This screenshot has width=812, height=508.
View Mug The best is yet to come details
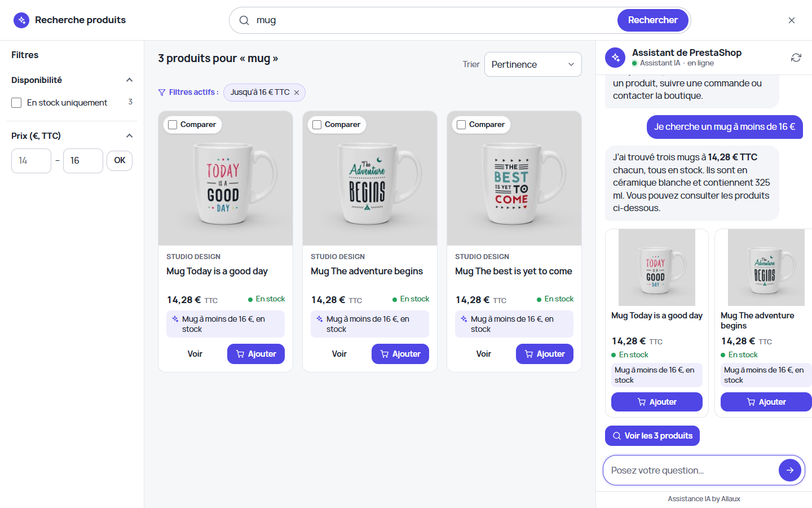pyautogui.click(x=484, y=354)
